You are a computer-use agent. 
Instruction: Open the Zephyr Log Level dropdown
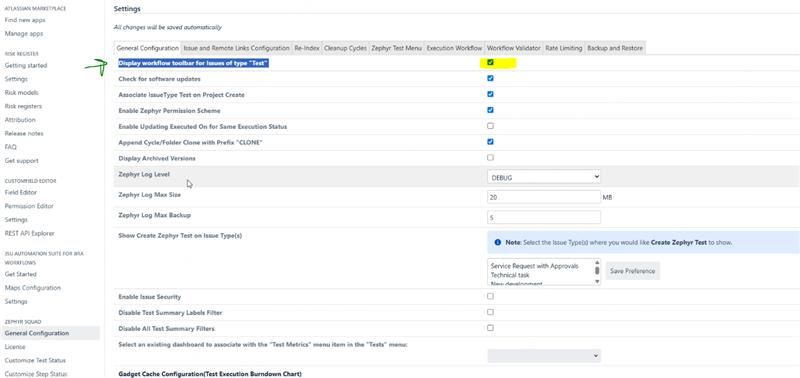(544, 177)
